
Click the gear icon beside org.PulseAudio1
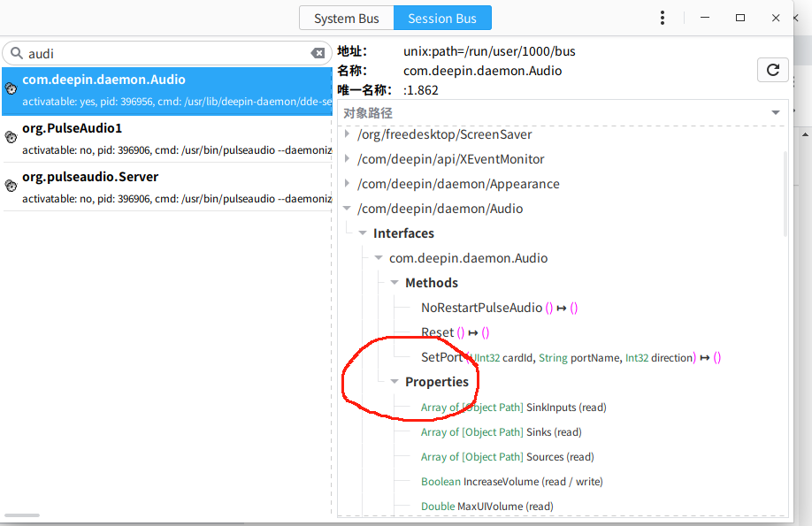click(11, 137)
